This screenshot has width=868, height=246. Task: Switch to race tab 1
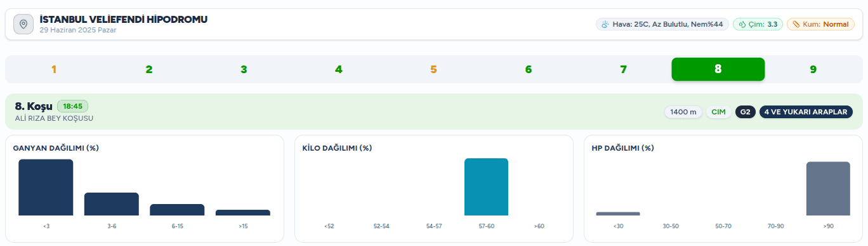point(54,69)
